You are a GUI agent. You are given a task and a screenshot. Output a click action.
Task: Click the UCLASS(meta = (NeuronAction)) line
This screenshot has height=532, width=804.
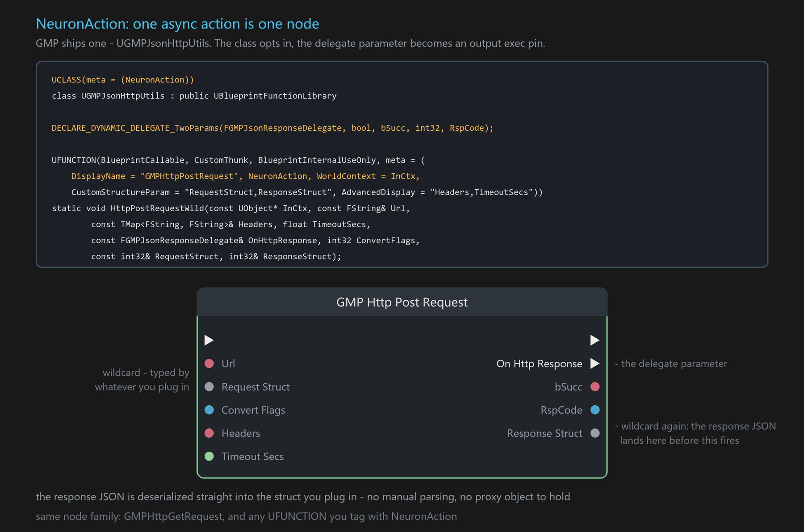(123, 79)
